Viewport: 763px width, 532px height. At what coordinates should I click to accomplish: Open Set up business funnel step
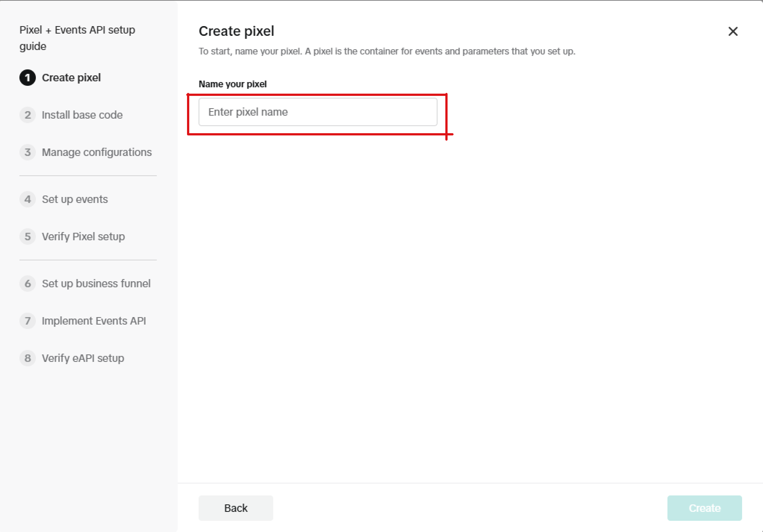click(96, 284)
